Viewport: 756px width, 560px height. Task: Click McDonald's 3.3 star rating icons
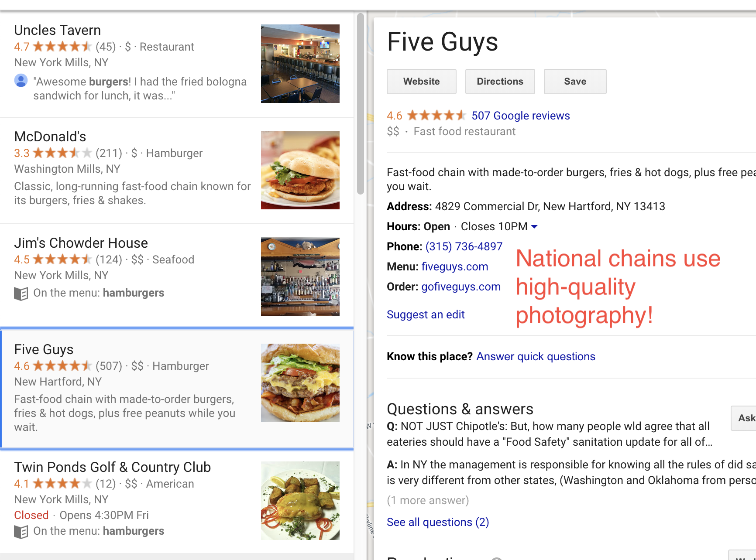[61, 153]
